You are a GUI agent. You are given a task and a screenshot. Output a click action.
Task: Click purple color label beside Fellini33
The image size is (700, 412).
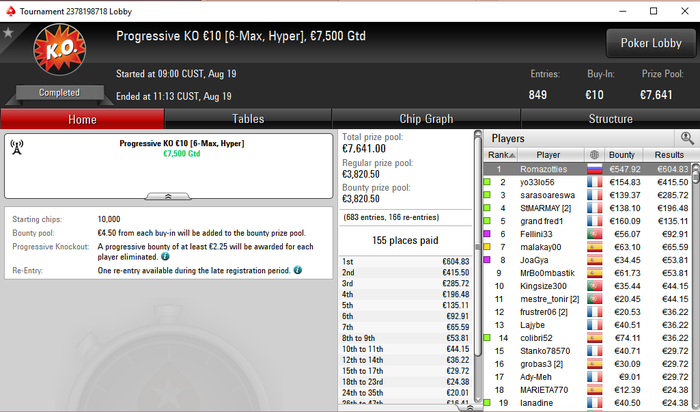pyautogui.click(x=487, y=234)
